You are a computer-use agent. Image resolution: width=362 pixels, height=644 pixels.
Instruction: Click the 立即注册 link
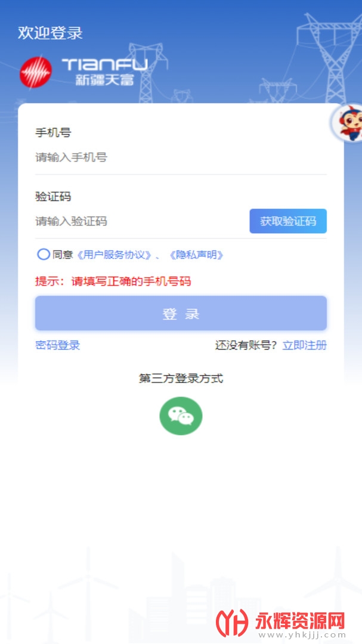coord(305,345)
